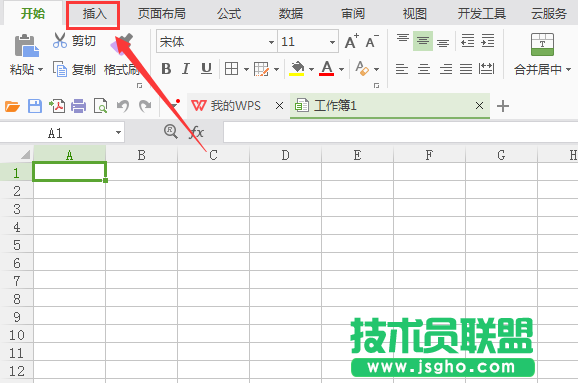Open the font size dropdown
Screen dimensions: 578x383
[x=332, y=42]
